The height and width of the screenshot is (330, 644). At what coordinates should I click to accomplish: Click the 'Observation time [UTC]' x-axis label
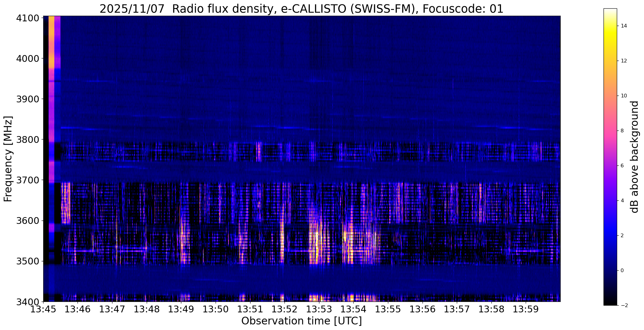[x=301, y=321]
